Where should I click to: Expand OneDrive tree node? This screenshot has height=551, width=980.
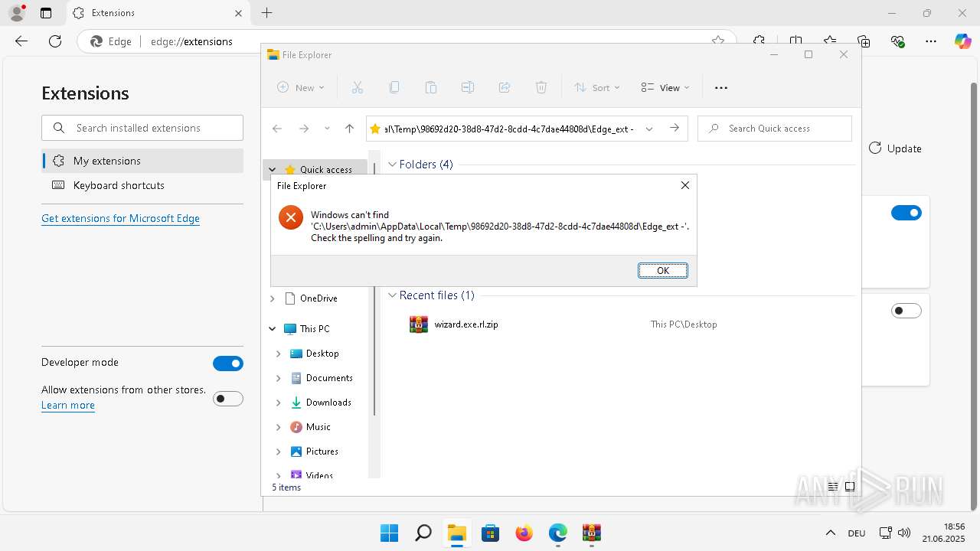tap(272, 298)
